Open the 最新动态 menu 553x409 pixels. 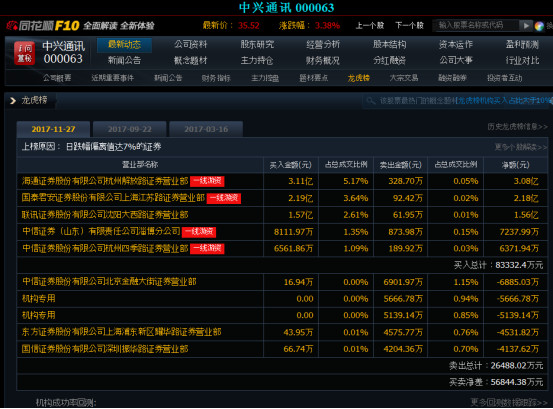click(124, 45)
